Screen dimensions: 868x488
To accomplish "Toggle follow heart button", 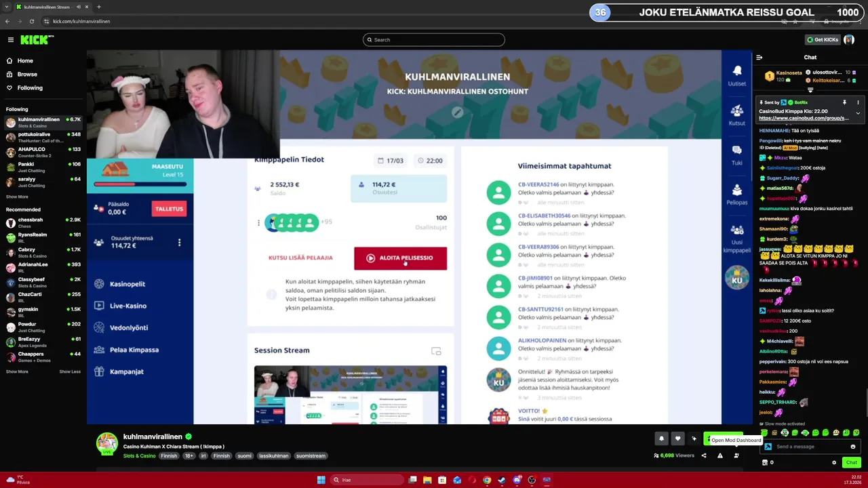I will pos(677,439).
